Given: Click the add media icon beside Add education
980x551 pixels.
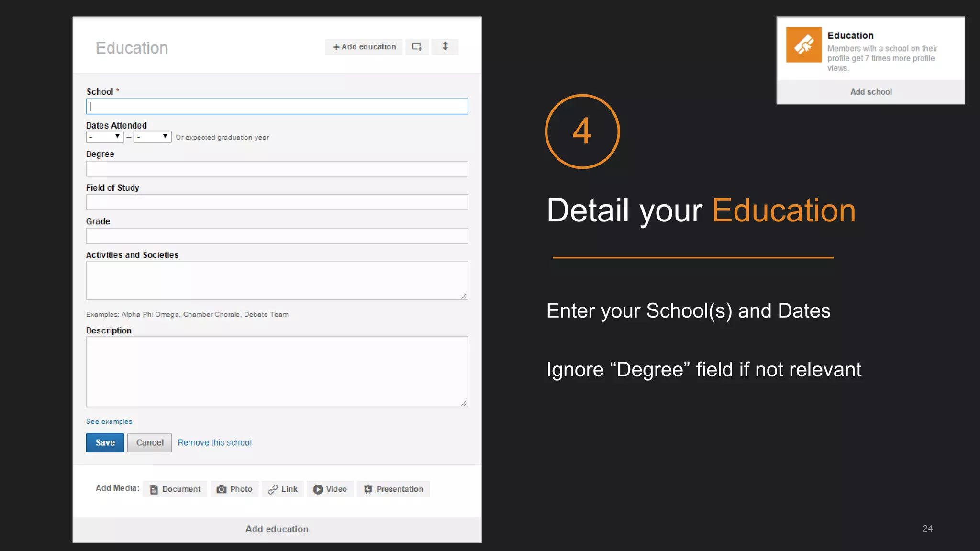Looking at the screenshot, I should point(417,47).
